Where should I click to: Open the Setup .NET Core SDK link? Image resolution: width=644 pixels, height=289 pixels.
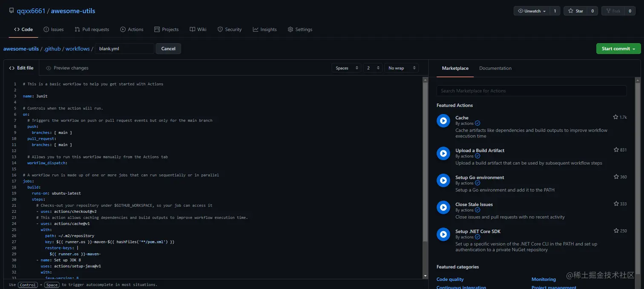(x=478, y=232)
